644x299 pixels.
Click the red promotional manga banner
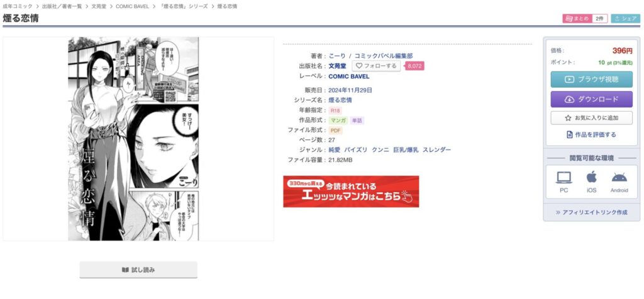tap(351, 192)
